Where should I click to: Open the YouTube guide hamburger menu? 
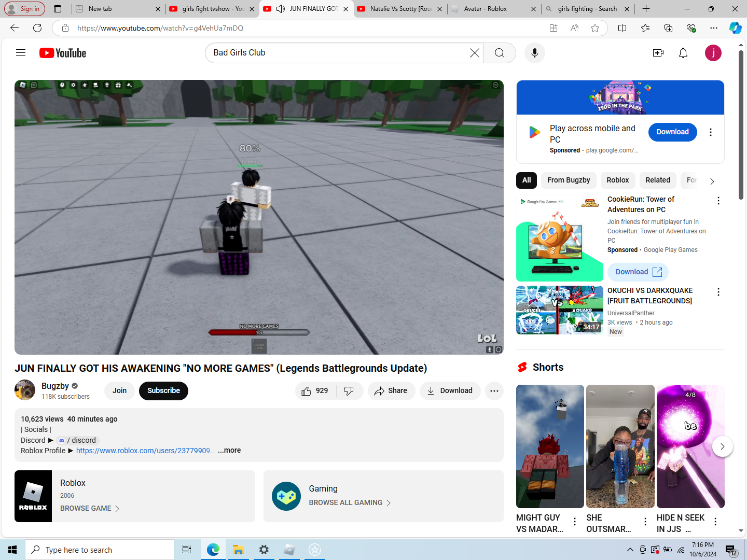(21, 53)
